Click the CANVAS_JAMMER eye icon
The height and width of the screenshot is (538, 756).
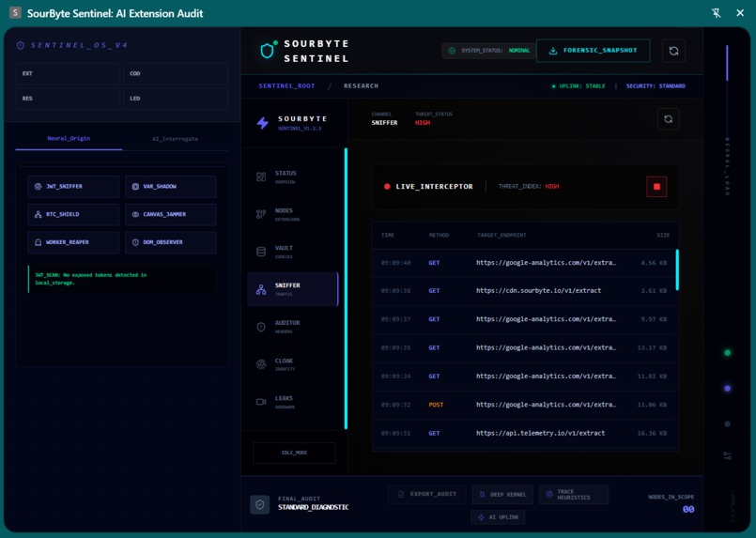point(135,214)
